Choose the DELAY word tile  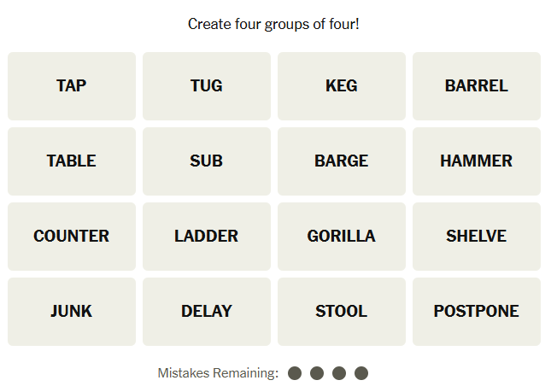pos(207,311)
